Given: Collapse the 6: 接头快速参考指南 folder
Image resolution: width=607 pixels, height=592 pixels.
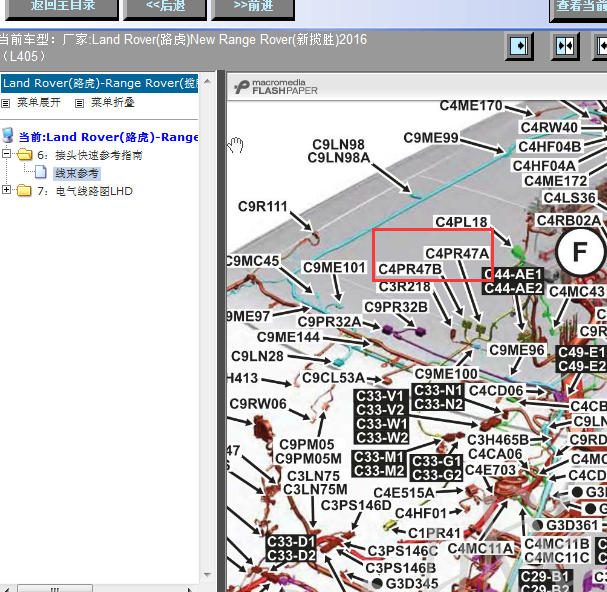Looking at the screenshot, I should click(x=6, y=153).
